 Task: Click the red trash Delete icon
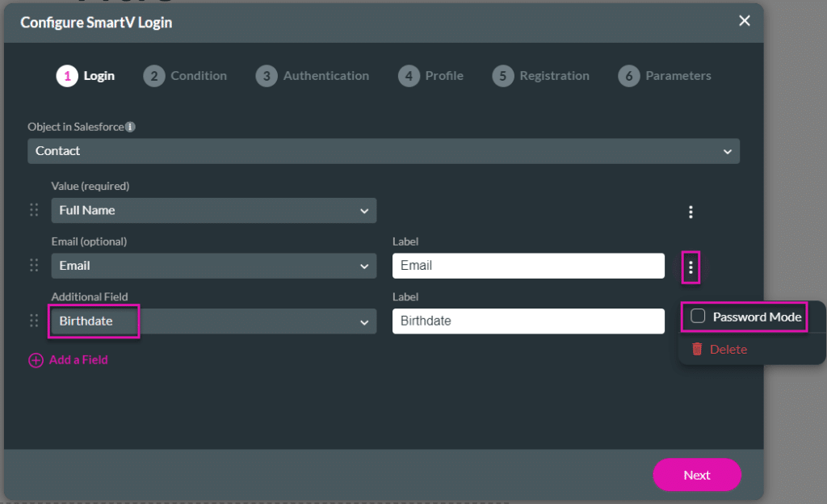coord(697,350)
